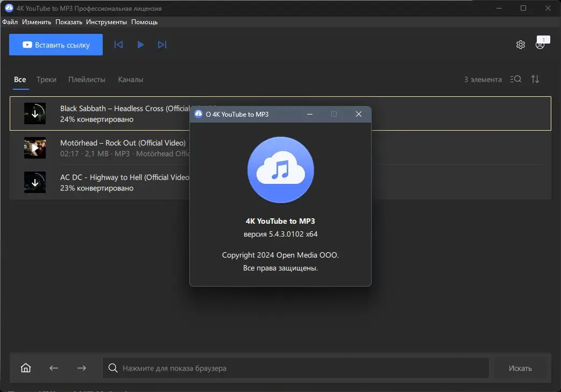Click the 3 элемента counter
The image size is (561, 392).
(x=482, y=80)
